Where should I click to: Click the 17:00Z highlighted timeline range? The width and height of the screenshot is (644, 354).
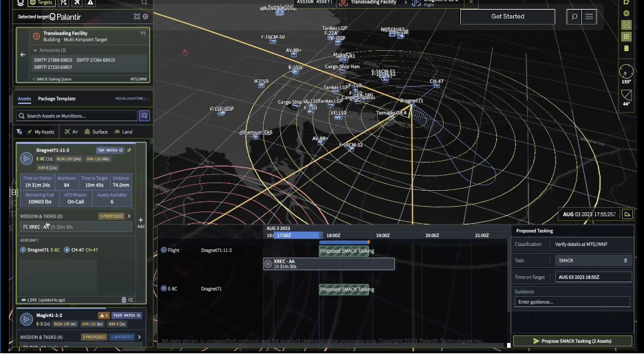click(x=298, y=235)
